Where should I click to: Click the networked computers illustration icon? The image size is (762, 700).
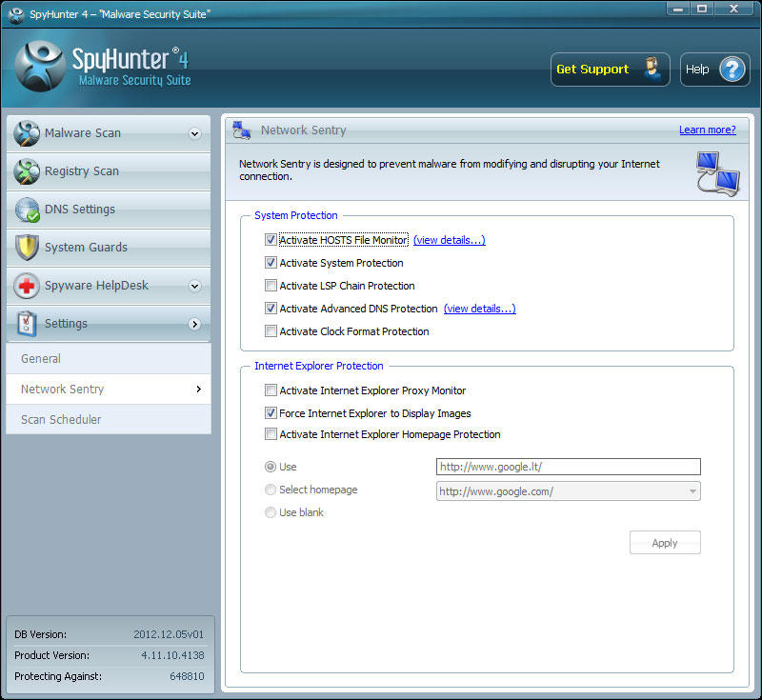point(718,174)
